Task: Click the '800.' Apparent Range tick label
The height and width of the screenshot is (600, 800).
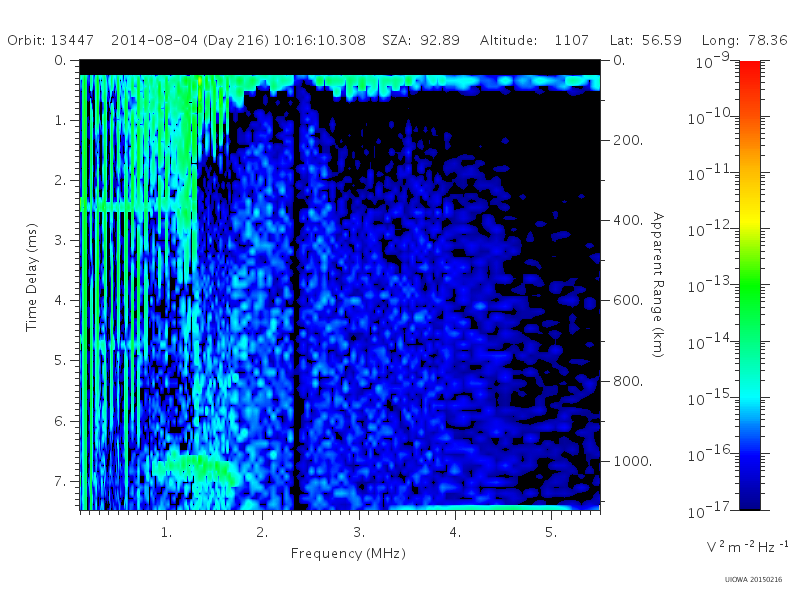Action: [x=628, y=381]
